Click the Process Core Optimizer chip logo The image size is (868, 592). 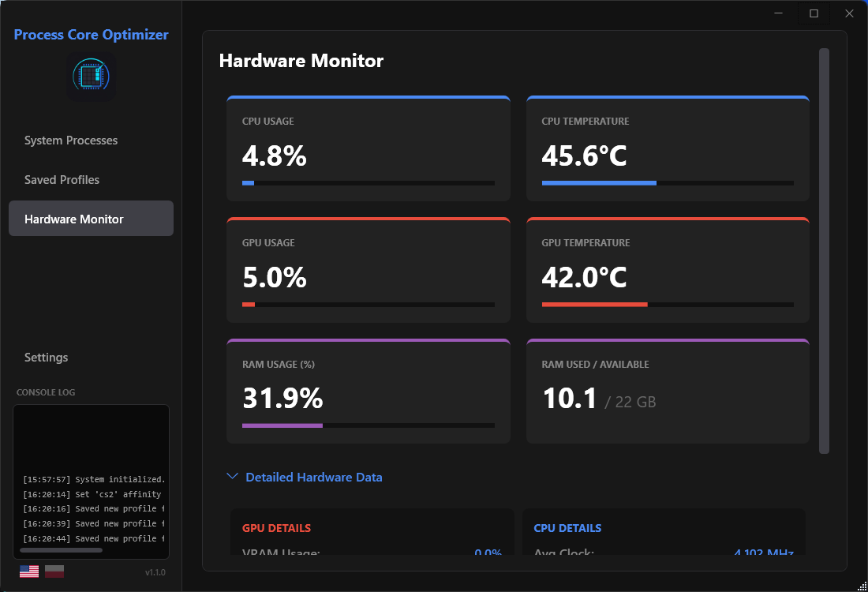(x=92, y=77)
